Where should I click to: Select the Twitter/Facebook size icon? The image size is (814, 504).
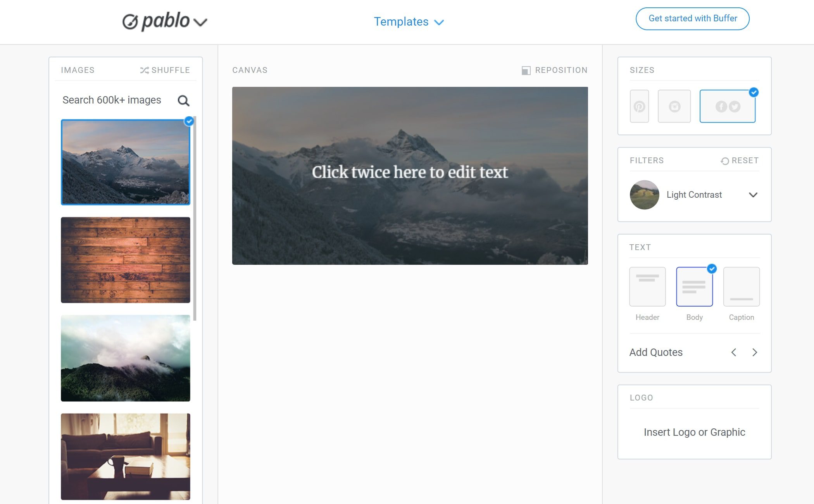[x=727, y=106]
